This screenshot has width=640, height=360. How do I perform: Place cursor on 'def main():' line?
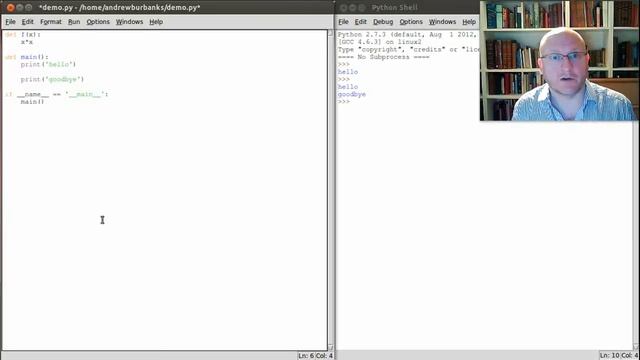pyautogui.click(x=27, y=57)
